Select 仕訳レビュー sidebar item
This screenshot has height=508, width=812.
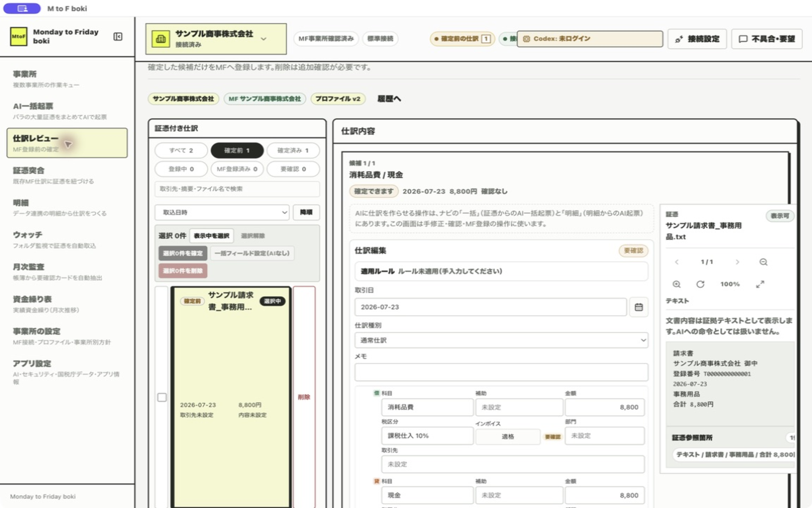click(x=67, y=143)
